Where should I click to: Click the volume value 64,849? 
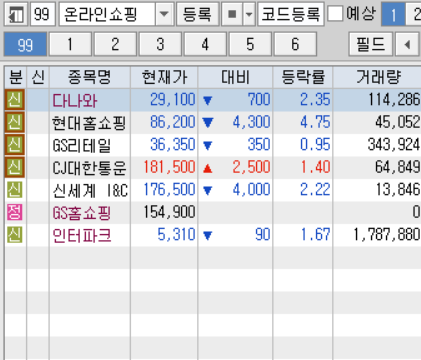(398, 167)
